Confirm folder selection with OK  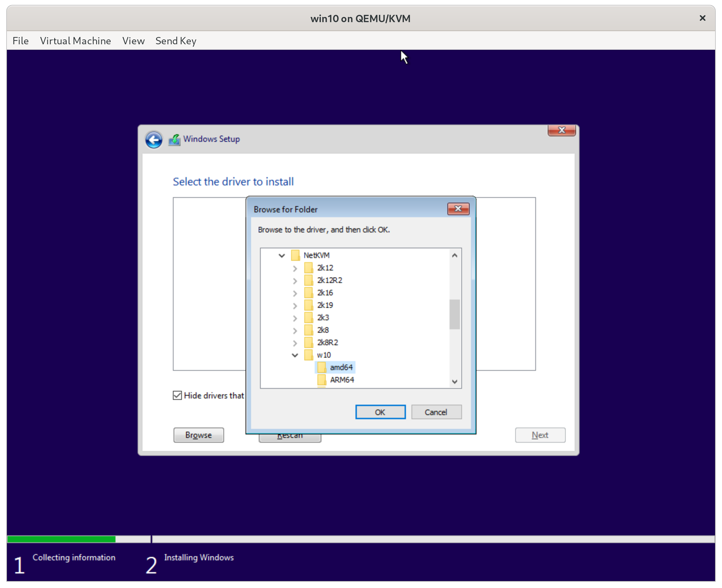click(x=380, y=412)
